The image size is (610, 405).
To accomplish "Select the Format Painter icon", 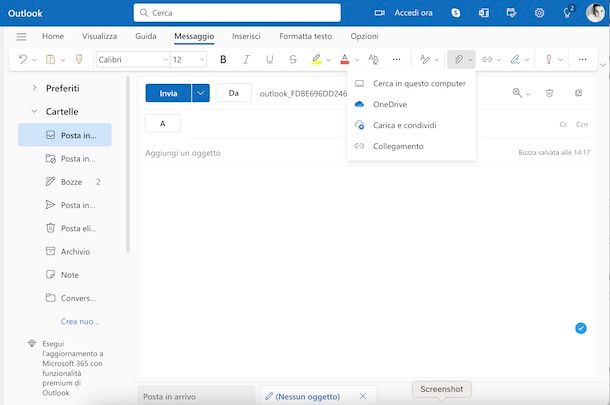I will click(79, 59).
